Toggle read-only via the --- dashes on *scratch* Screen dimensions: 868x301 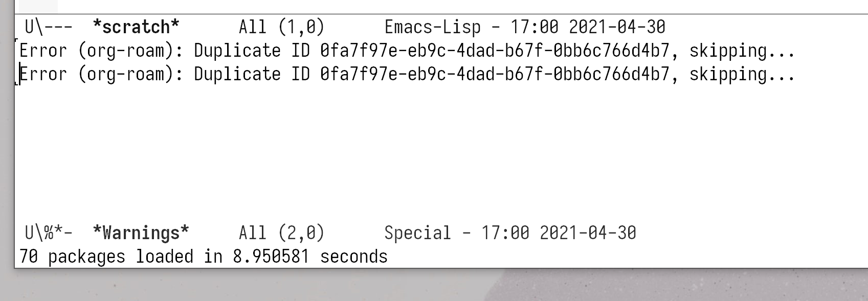(57, 27)
